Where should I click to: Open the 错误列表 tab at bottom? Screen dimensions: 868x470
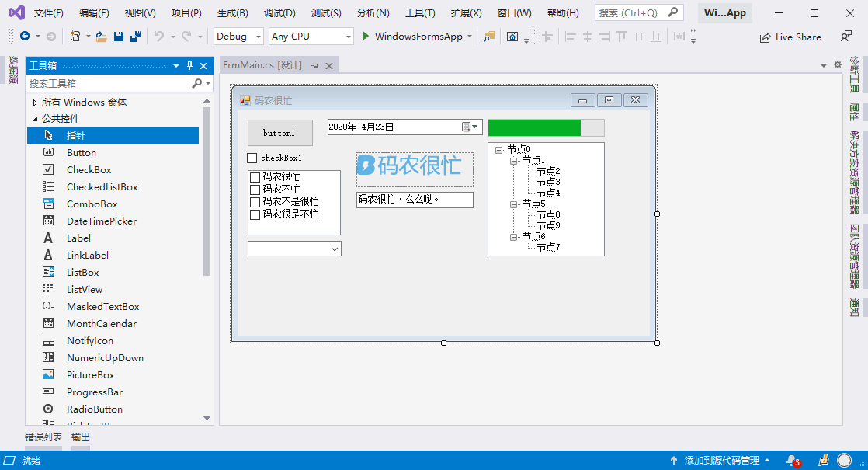(43, 437)
